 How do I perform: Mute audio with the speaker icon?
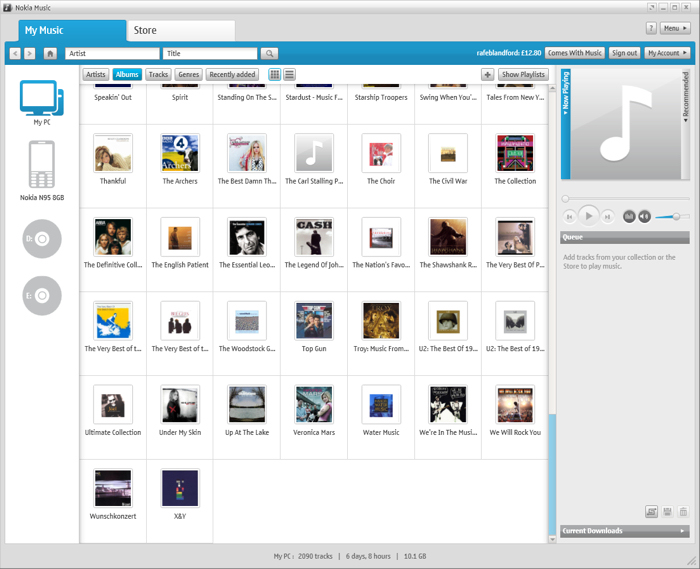tap(644, 217)
